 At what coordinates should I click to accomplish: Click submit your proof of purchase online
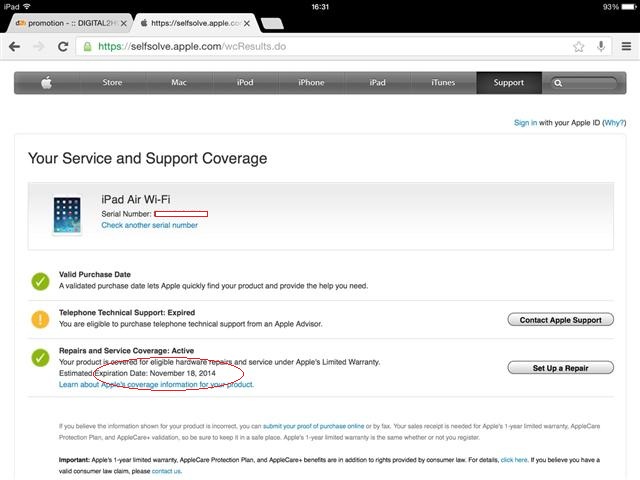[x=313, y=426]
